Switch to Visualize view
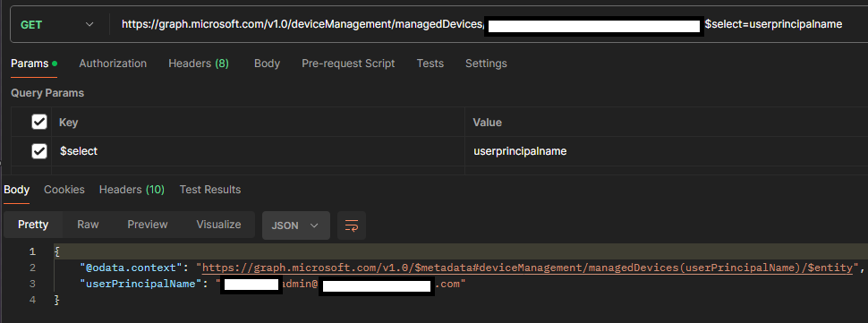This screenshot has height=323, width=868. click(218, 225)
